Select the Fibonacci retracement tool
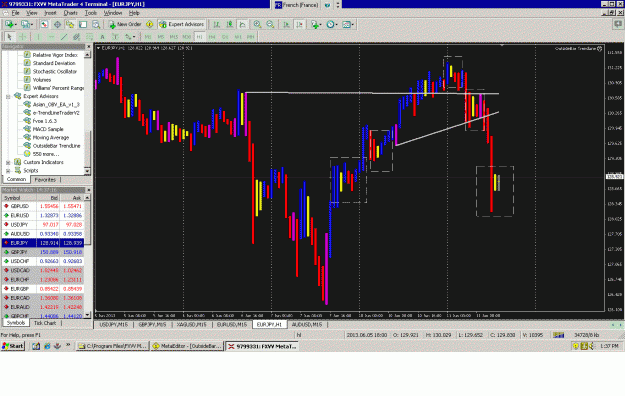 pos(90,37)
